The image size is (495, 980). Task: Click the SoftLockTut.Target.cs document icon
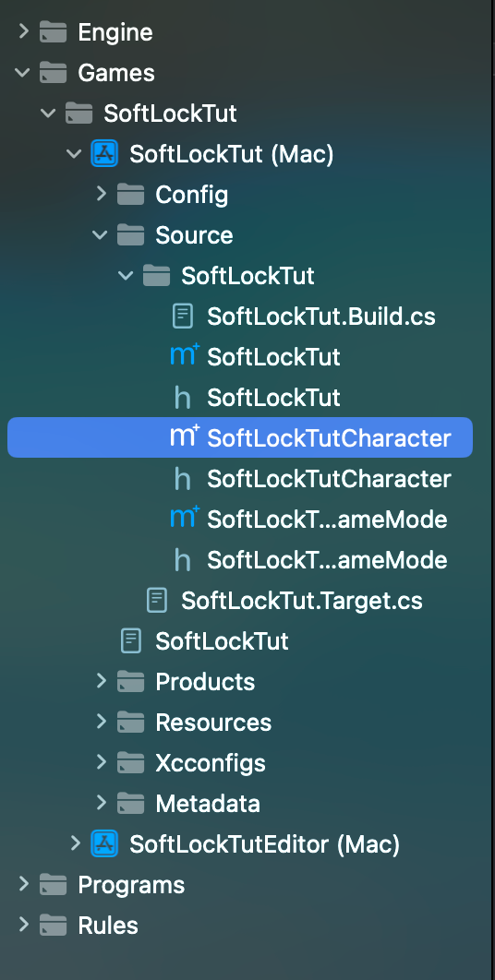point(156,601)
